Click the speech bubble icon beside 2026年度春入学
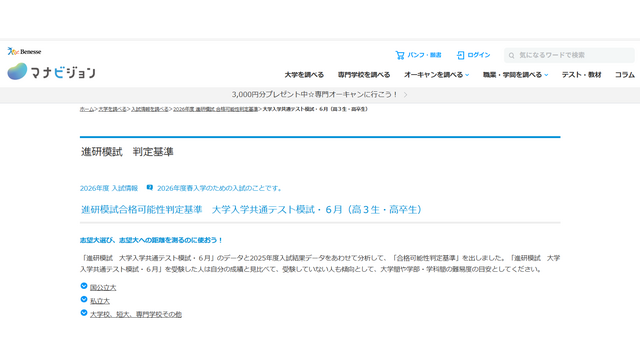This screenshot has height=360, width=640. pos(150,188)
